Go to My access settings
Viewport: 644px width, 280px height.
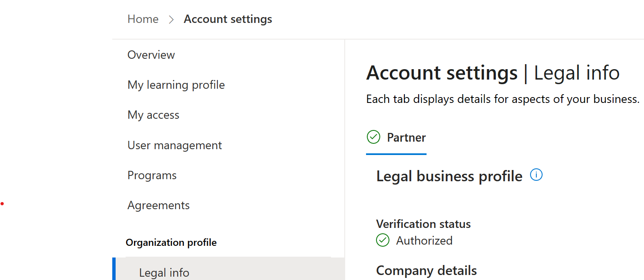coord(153,115)
